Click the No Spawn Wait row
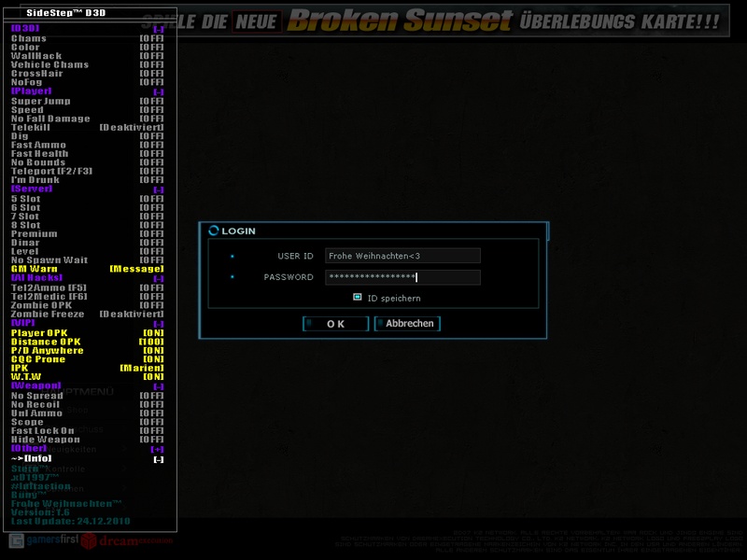 tap(87, 260)
